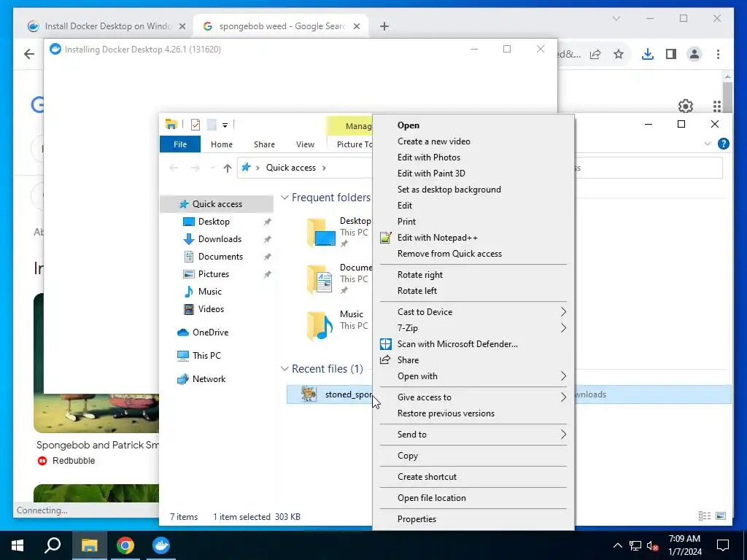Select This PC in the sidebar
The width and height of the screenshot is (747, 560).
coord(206,356)
